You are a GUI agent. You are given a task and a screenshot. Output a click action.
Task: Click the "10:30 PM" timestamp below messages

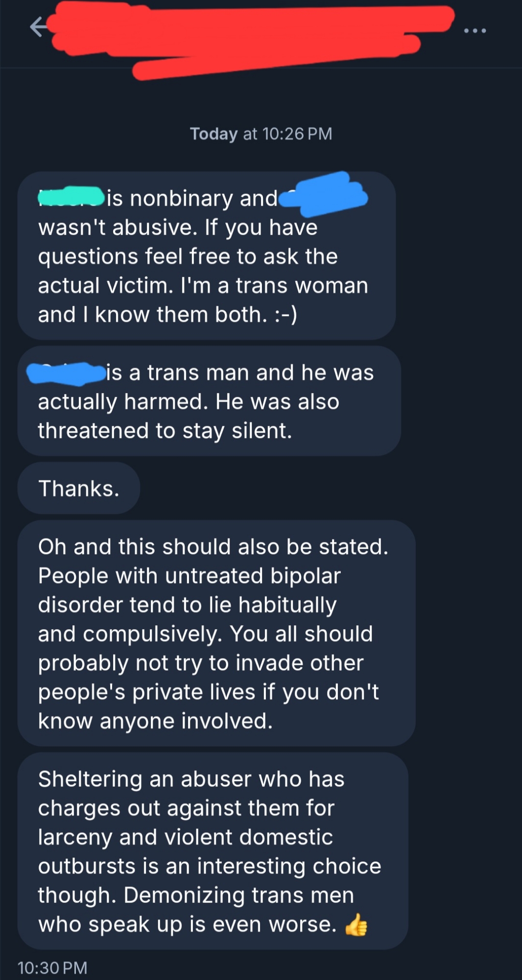(52, 968)
